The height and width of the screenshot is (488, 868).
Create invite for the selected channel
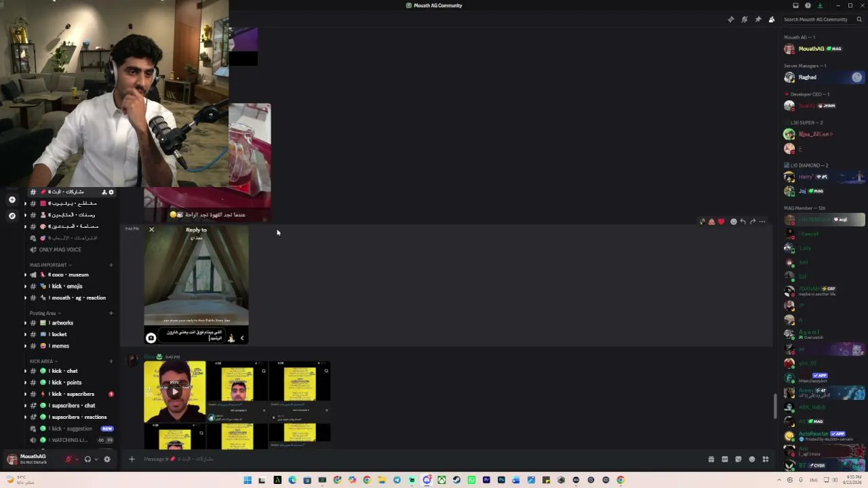point(104,192)
